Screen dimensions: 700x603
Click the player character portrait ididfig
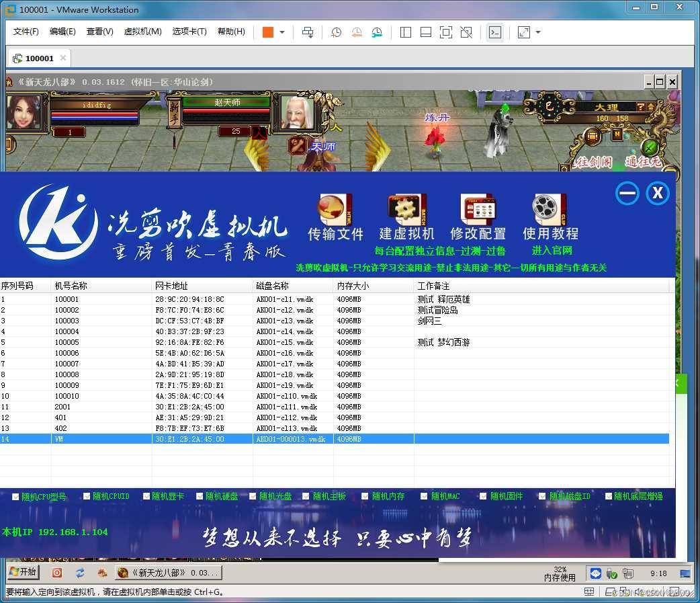(x=24, y=112)
